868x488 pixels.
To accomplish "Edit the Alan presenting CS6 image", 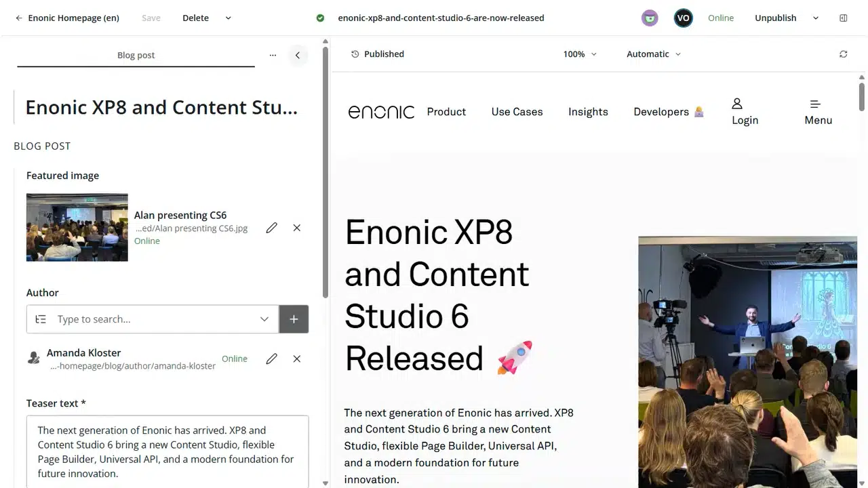I will point(271,228).
